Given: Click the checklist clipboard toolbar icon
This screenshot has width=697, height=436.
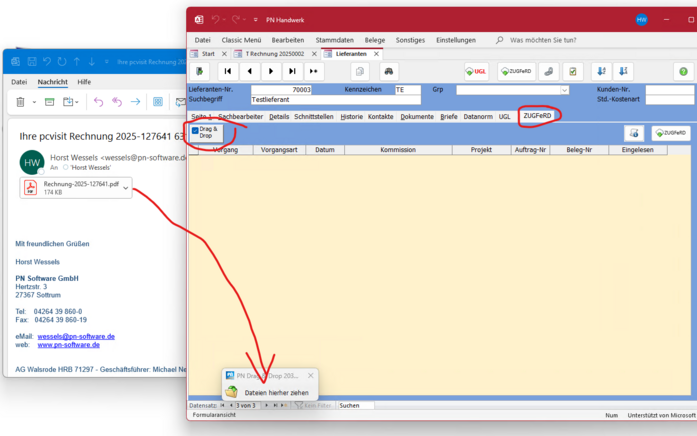Looking at the screenshot, I should pos(573,71).
